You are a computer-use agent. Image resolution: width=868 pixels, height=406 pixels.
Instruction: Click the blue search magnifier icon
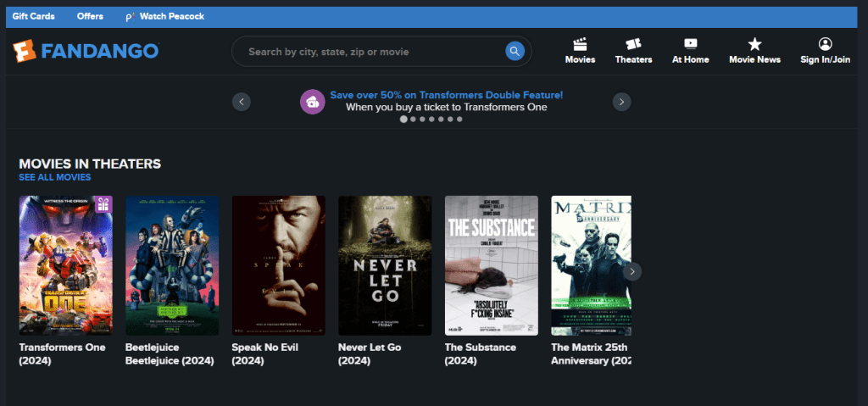[x=515, y=52]
